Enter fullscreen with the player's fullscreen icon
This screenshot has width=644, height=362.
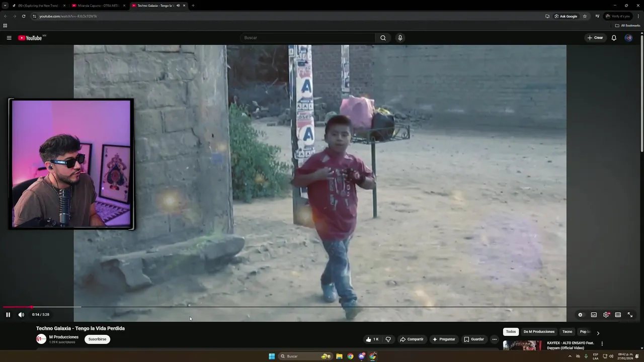tap(630, 315)
